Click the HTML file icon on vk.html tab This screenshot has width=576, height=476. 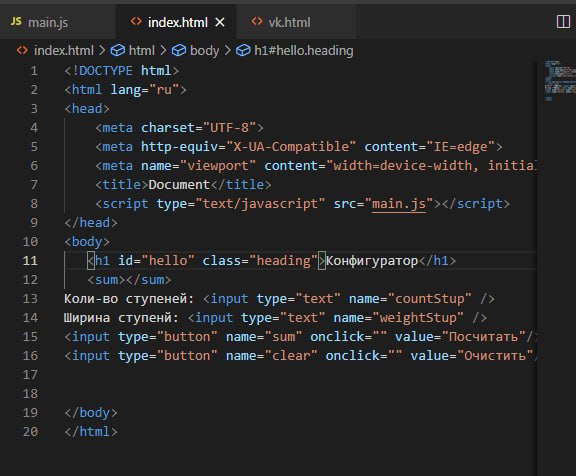257,22
